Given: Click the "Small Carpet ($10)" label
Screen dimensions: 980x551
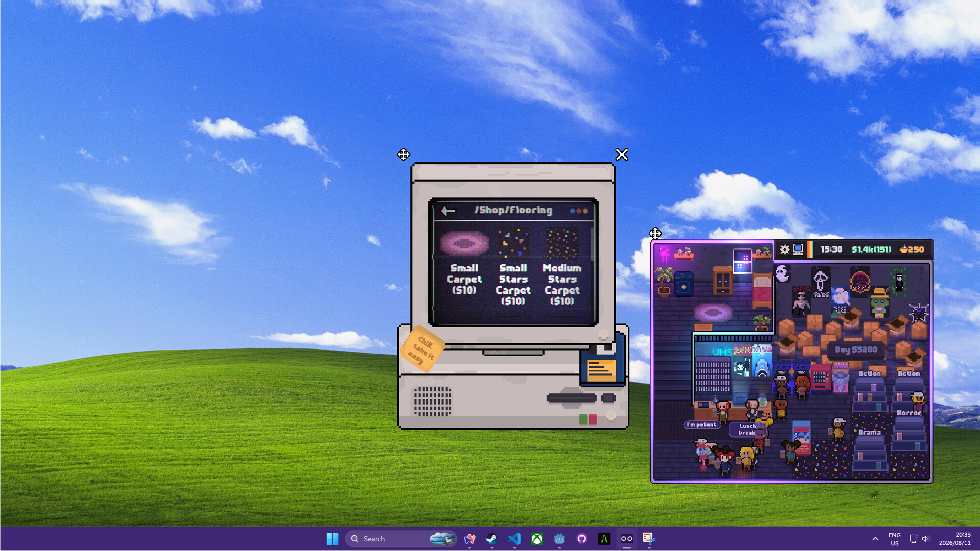Looking at the screenshot, I should pyautogui.click(x=464, y=279).
